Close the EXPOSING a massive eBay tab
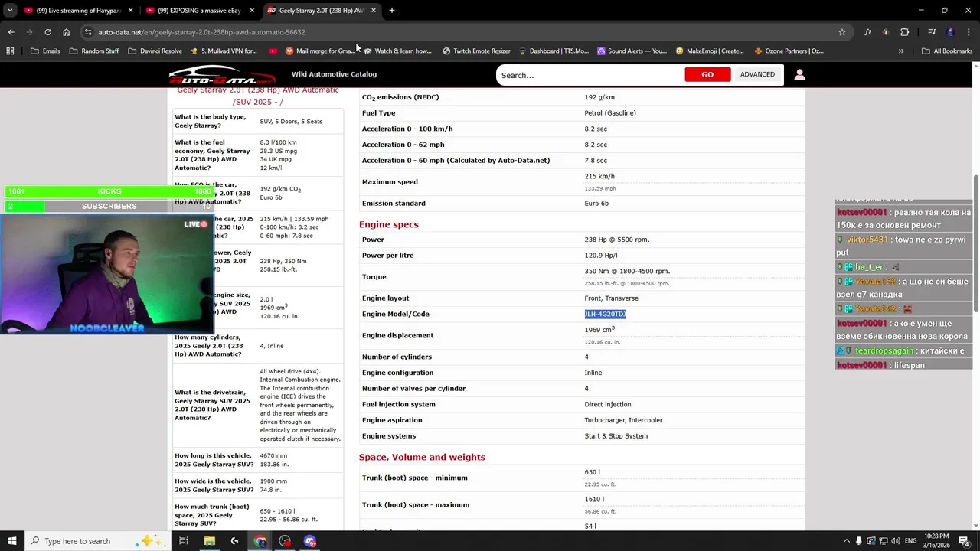Image resolution: width=980 pixels, height=551 pixels. [x=252, y=11]
